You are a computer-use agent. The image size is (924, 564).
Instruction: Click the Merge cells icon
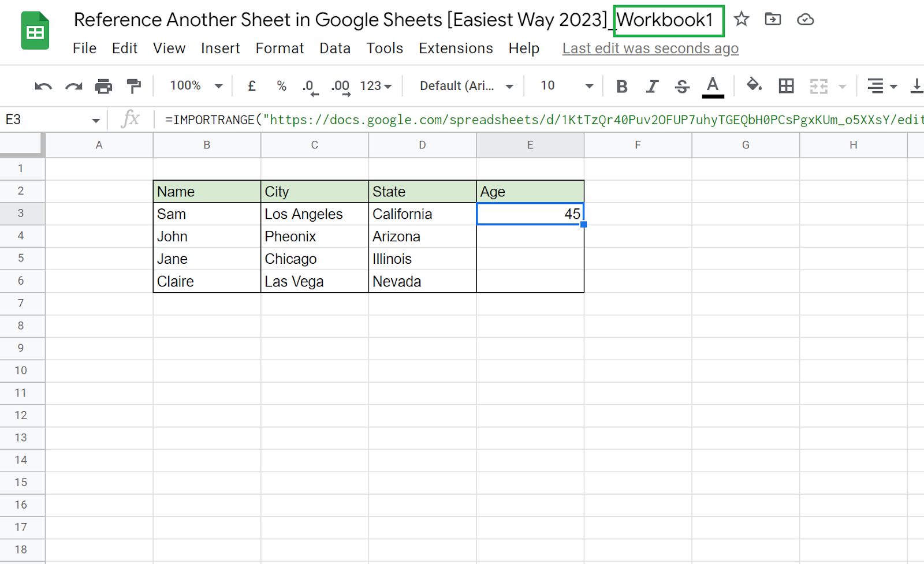[819, 86]
